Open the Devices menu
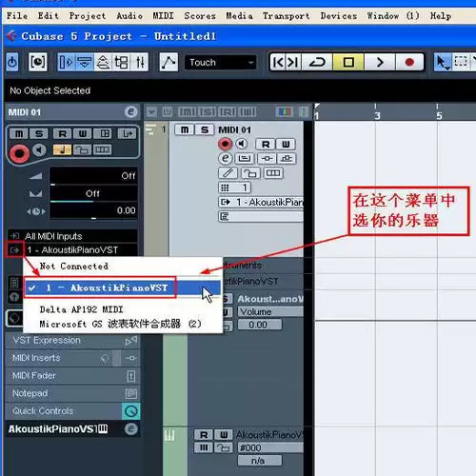Viewport: 476px width, 476px height. pyautogui.click(x=339, y=16)
